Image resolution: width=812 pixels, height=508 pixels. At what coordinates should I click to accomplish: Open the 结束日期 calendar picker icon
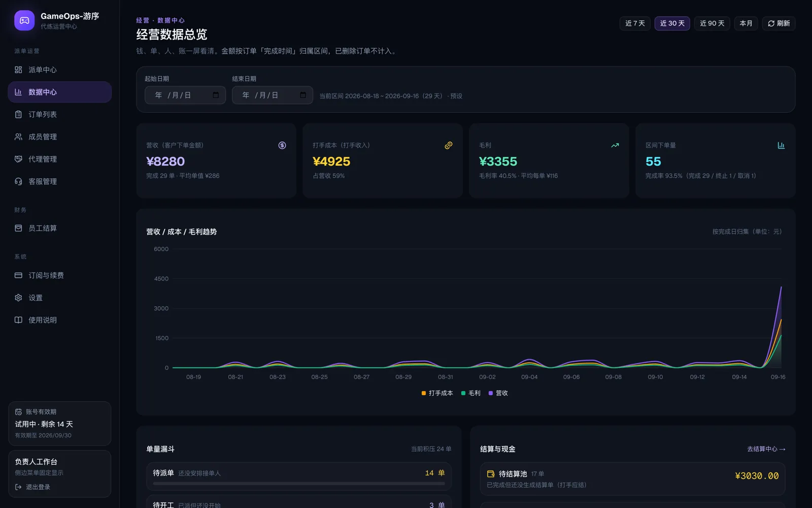(303, 95)
